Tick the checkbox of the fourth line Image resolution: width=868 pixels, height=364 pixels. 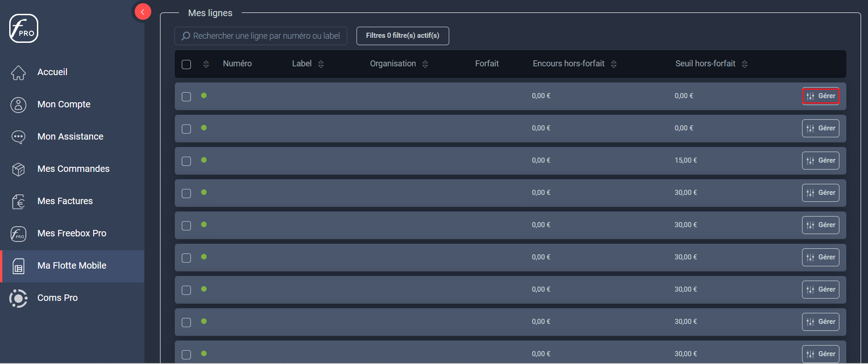click(186, 194)
